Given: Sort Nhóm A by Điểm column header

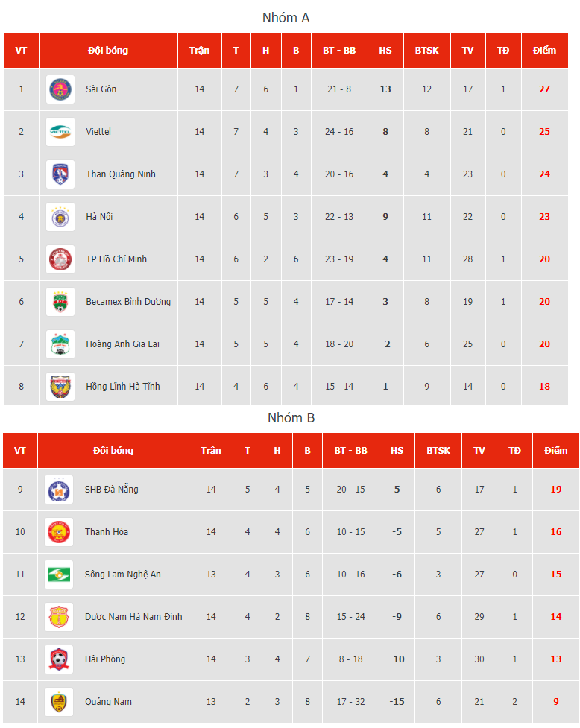Looking at the screenshot, I should click(x=545, y=50).
